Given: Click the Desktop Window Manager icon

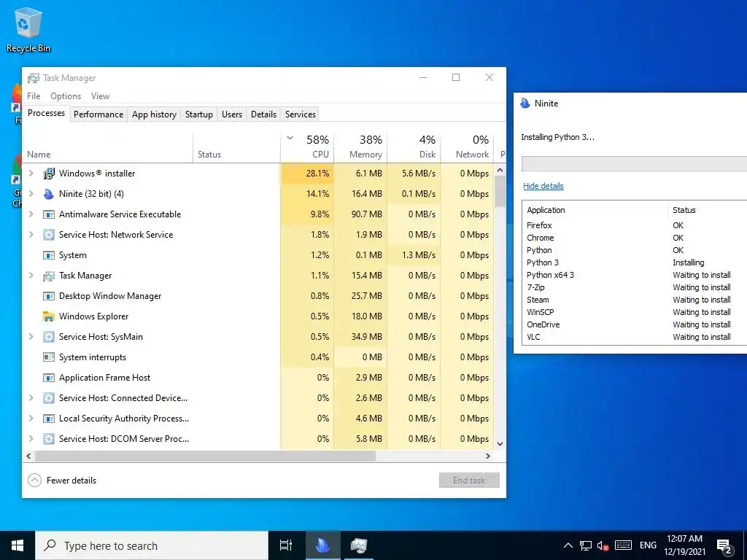Looking at the screenshot, I should point(49,296).
